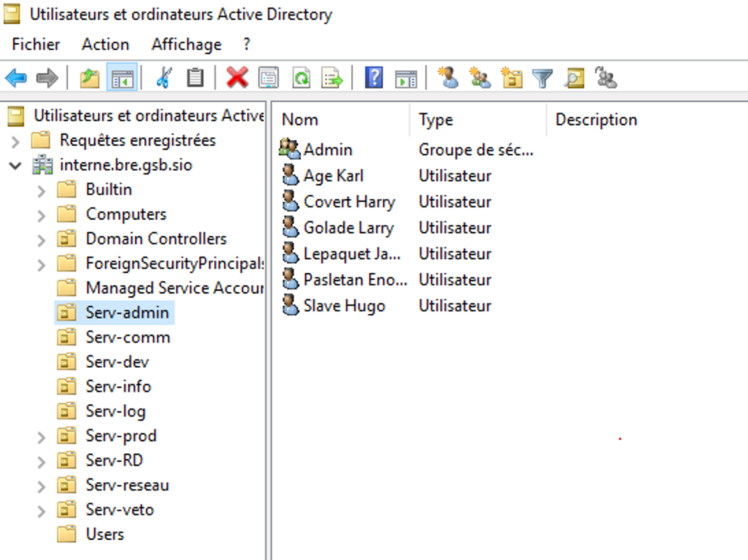Go back with the blue arrow
Viewport: 748px width, 560px height.
[15, 79]
